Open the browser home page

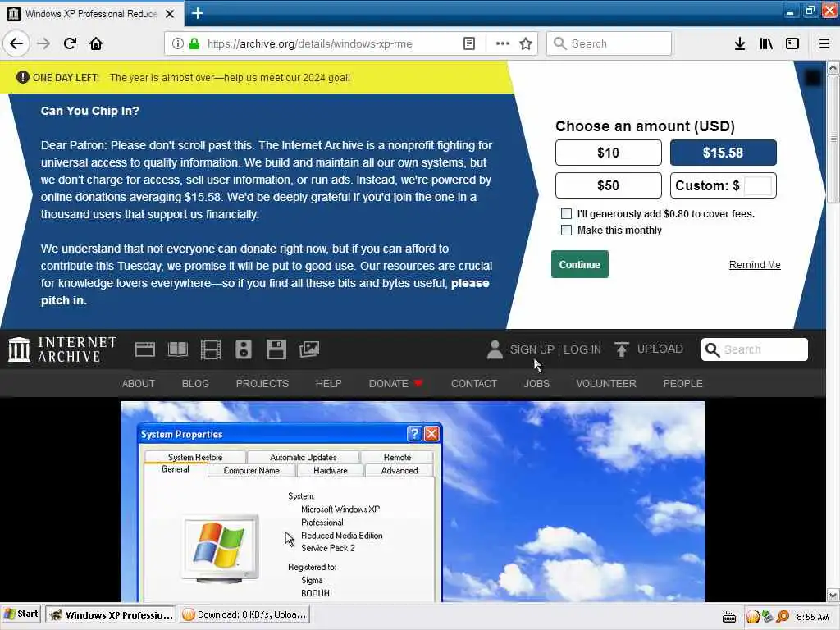point(96,43)
